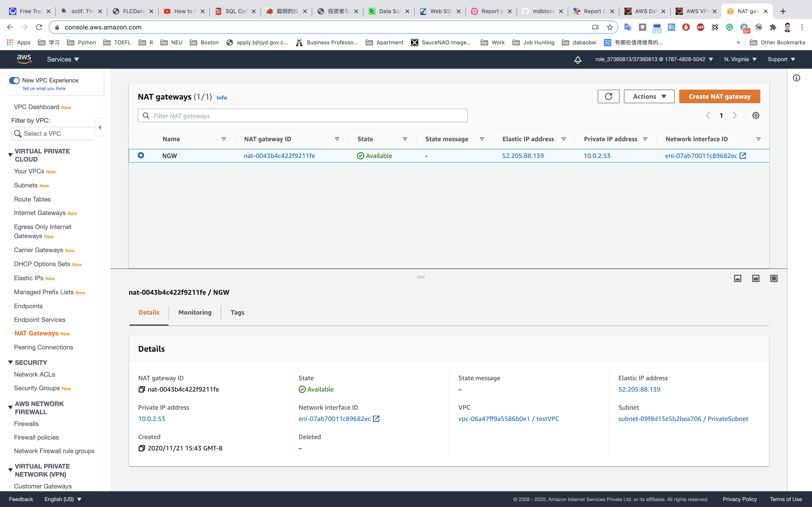The width and height of the screenshot is (812, 507).
Task: Open the info panel icon at right edge
Action: click(x=796, y=78)
